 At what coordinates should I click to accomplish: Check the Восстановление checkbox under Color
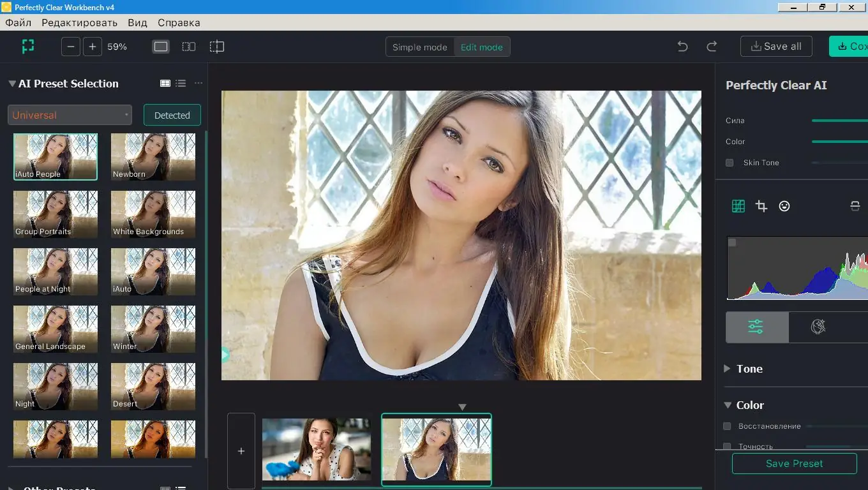(x=729, y=426)
